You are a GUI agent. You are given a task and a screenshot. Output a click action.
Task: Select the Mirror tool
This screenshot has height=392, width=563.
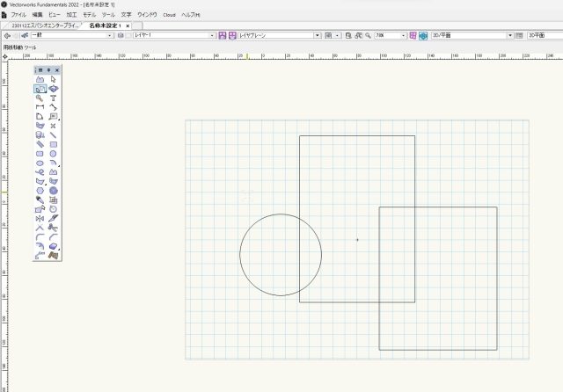[40, 218]
